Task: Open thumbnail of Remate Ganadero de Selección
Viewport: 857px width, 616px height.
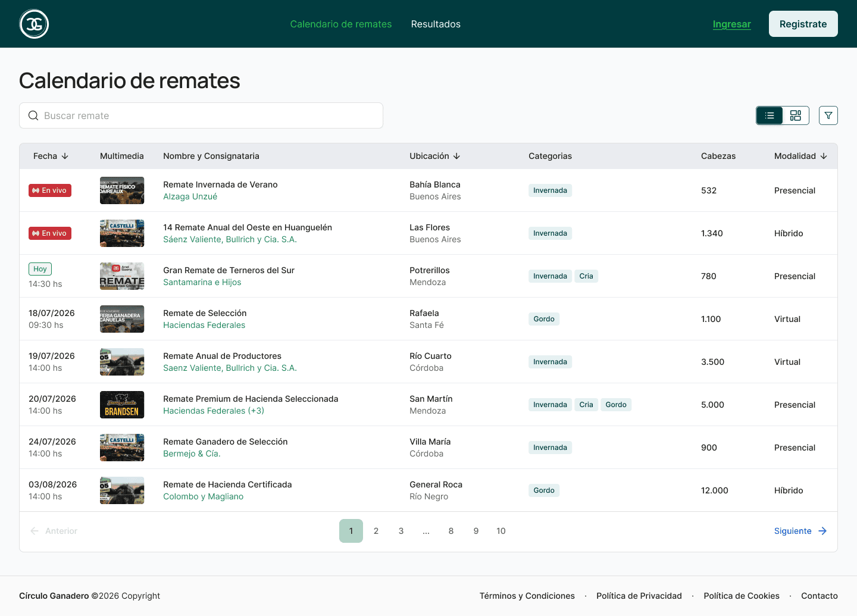Action: point(122,448)
